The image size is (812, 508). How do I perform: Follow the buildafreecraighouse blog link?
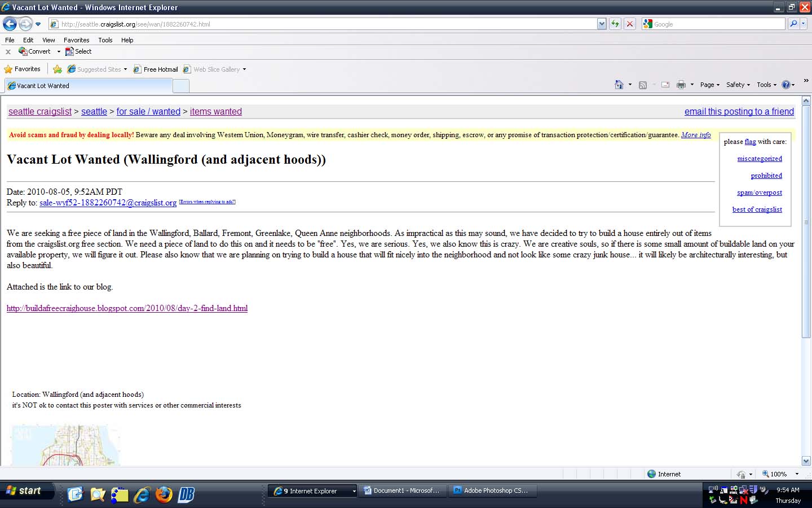(127, 308)
